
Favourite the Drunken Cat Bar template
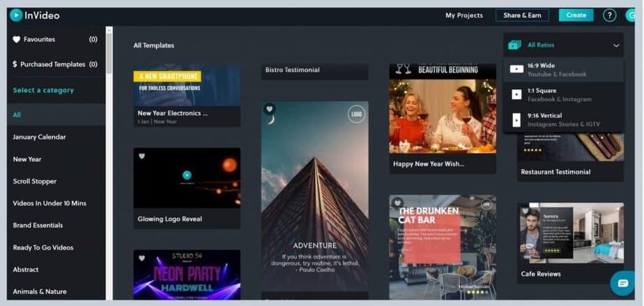click(397, 203)
